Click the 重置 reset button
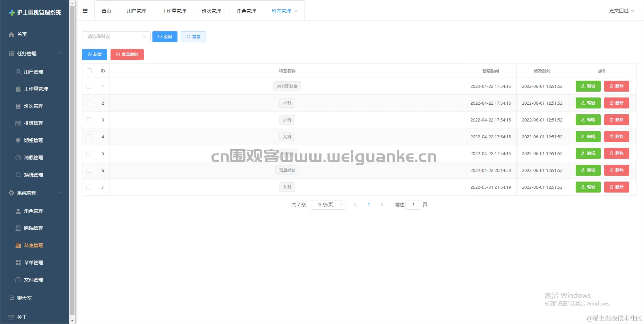Viewport: 644px width, 324px height. click(193, 37)
